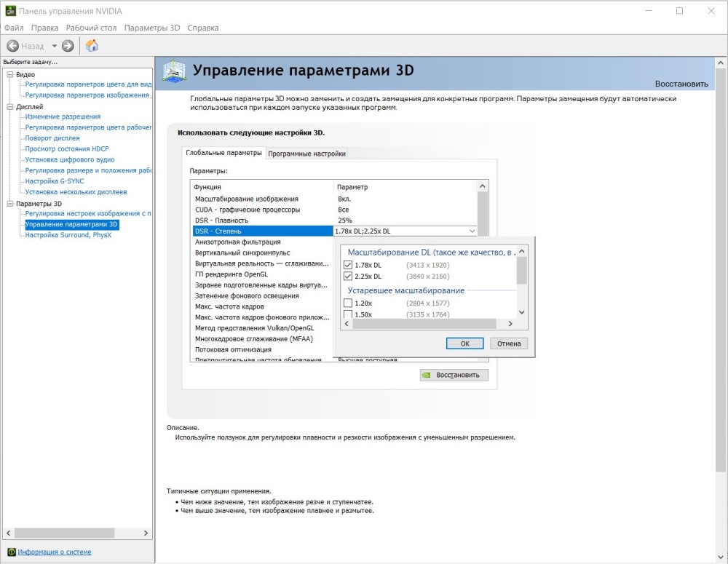728x564 pixels.
Task: Uncheck the 2.25x DL checkbox
Action: [348, 277]
